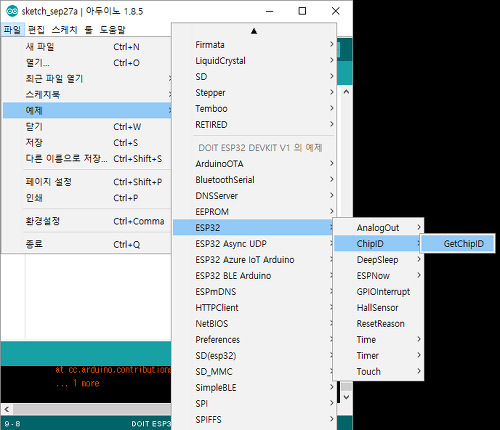The image size is (500, 430).
Task: Open SimpleBLE examples submenu
Action: (254, 388)
